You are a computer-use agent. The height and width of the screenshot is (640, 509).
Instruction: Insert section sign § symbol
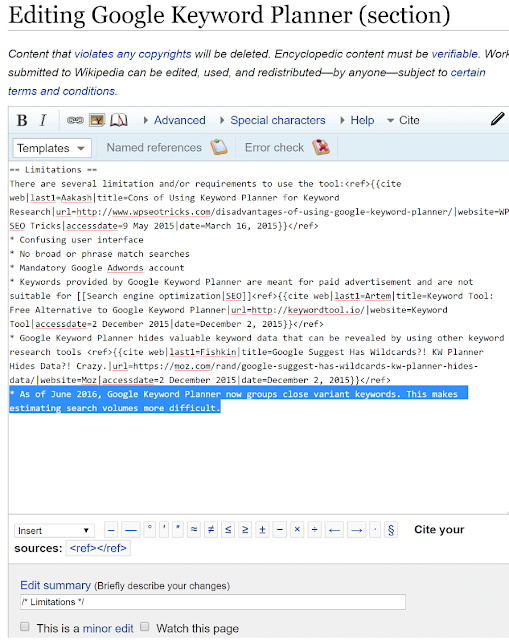pos(391,530)
